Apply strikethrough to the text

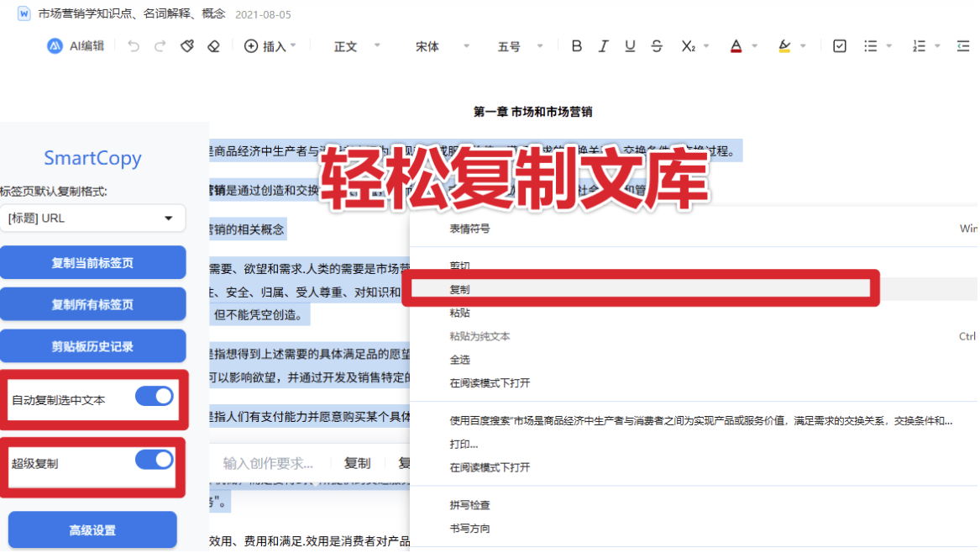[657, 45]
